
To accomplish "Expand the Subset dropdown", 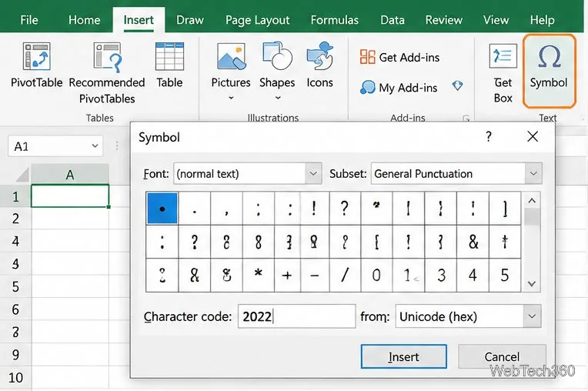I will point(533,174).
